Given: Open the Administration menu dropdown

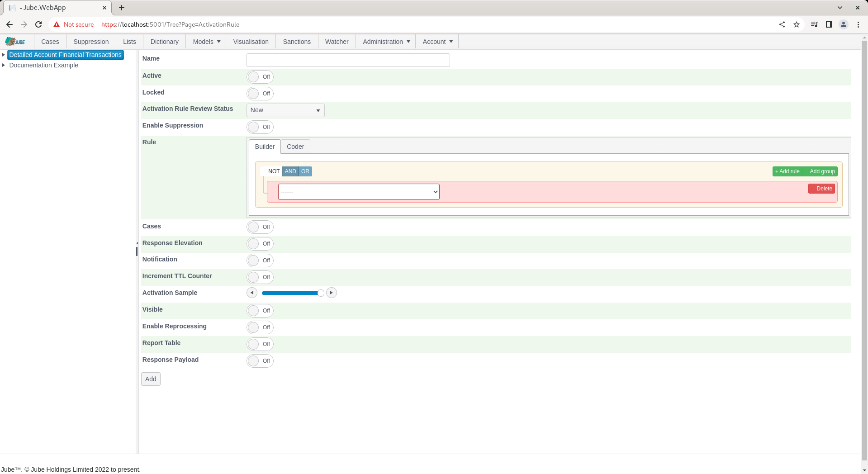Looking at the screenshot, I should point(386,42).
